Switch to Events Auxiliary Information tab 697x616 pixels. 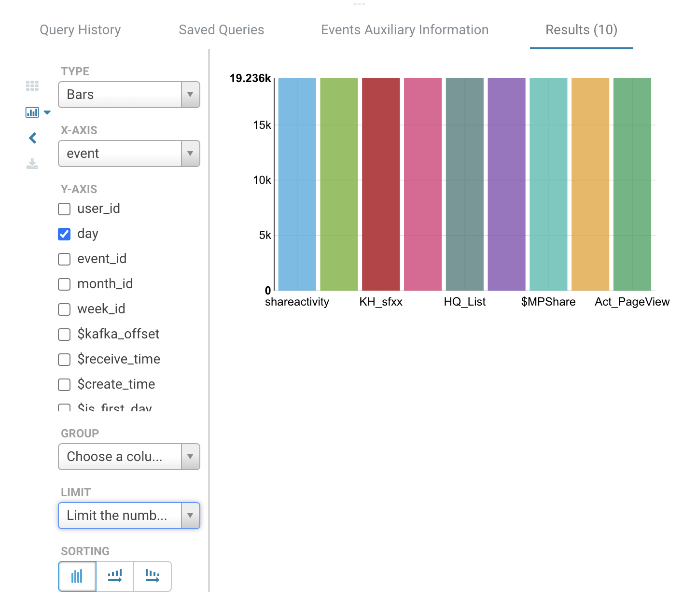pos(404,30)
